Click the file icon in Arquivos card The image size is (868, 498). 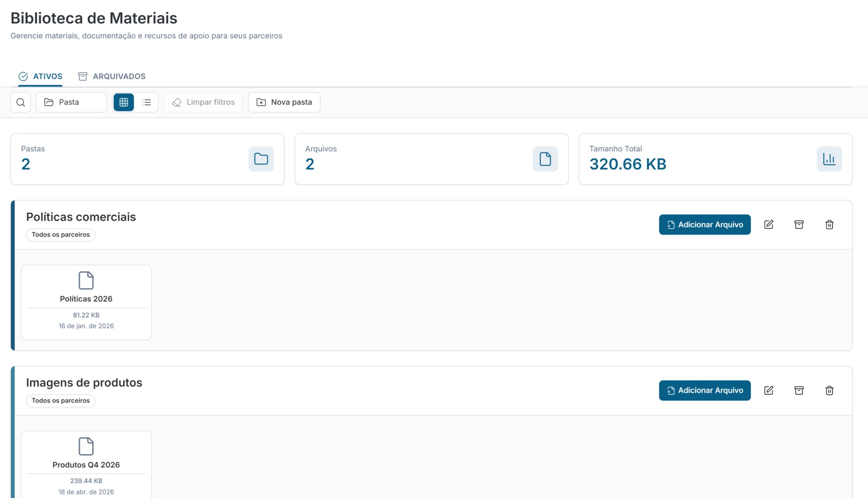(x=545, y=159)
